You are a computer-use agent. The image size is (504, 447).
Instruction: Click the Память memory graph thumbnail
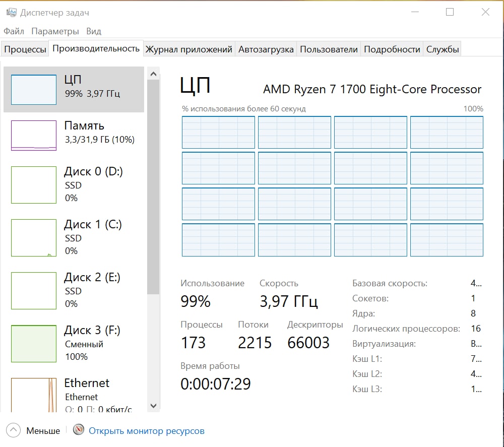(x=33, y=135)
